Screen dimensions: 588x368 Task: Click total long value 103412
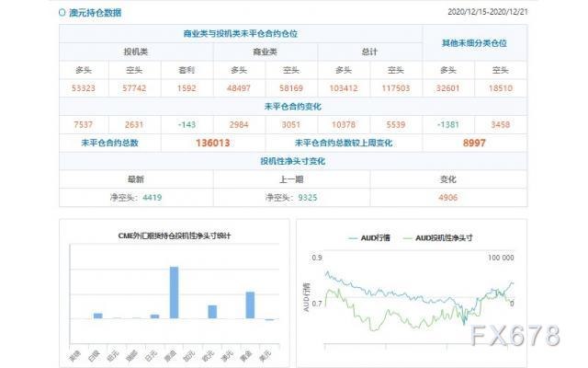344,88
